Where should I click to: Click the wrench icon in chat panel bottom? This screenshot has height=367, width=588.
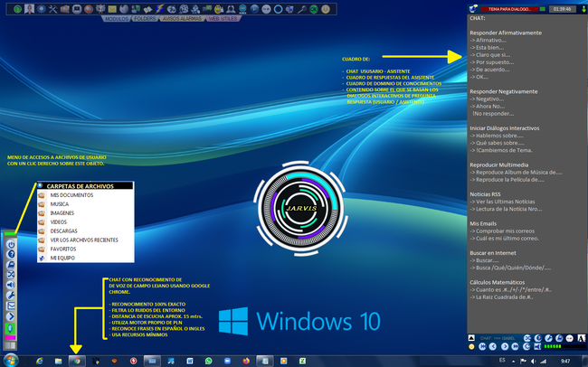(x=548, y=338)
